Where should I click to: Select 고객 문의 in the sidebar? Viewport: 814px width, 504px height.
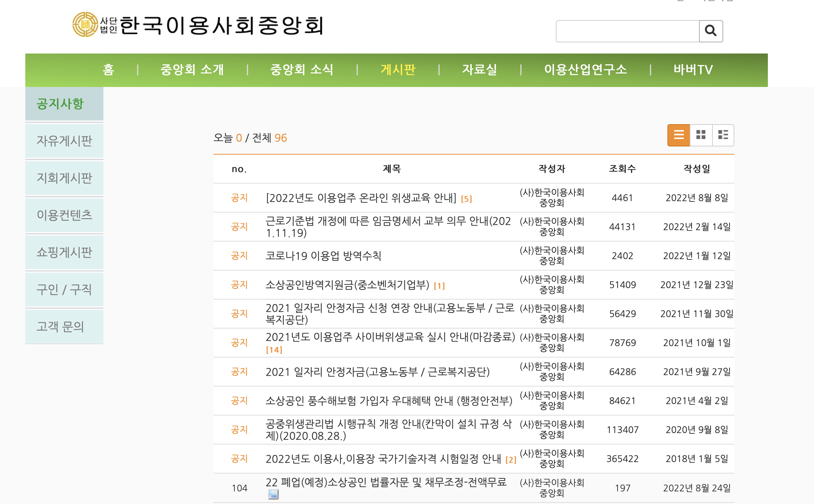pyautogui.click(x=60, y=326)
